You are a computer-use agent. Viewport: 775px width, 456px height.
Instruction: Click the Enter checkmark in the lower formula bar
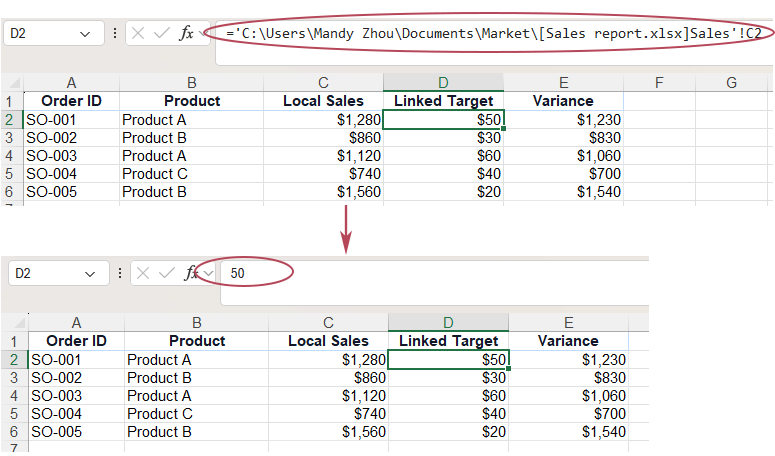tap(167, 272)
